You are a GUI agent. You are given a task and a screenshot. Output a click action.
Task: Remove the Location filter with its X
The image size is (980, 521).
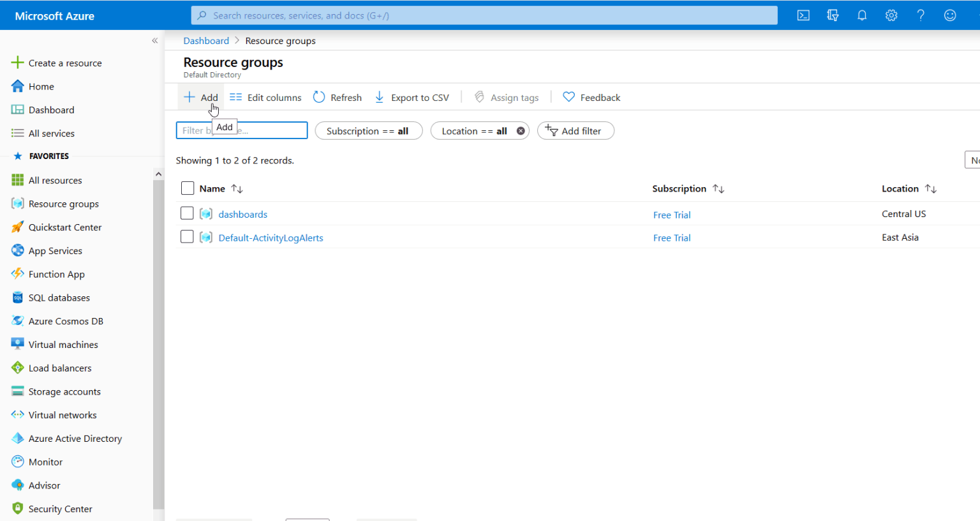click(521, 131)
